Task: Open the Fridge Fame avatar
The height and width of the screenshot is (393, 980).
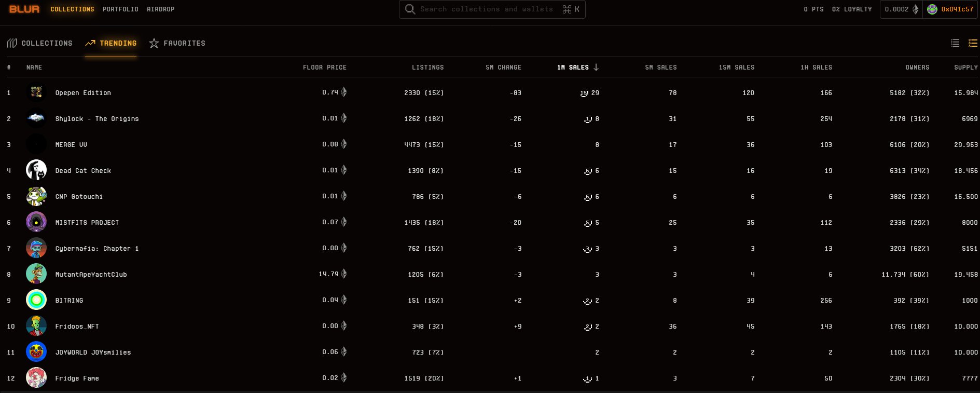Action: 36,378
